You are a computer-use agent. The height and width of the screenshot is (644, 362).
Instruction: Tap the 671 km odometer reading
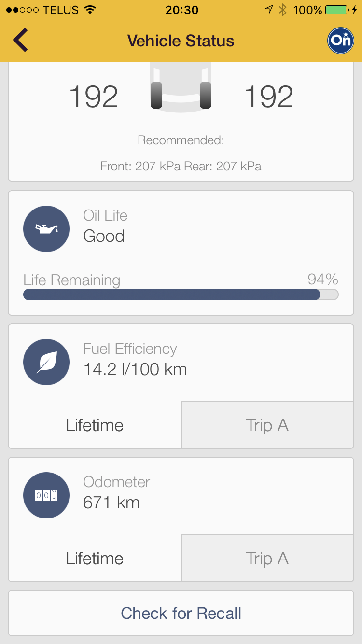pos(111,503)
